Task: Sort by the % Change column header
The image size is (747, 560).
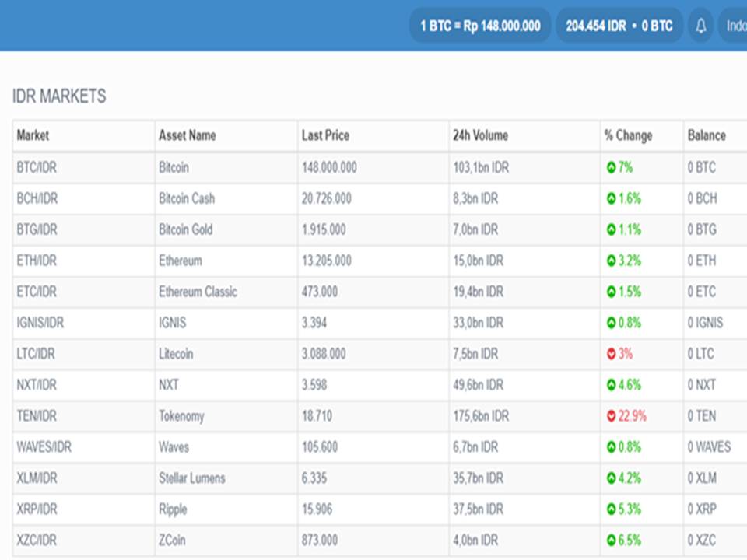Action: (x=628, y=135)
